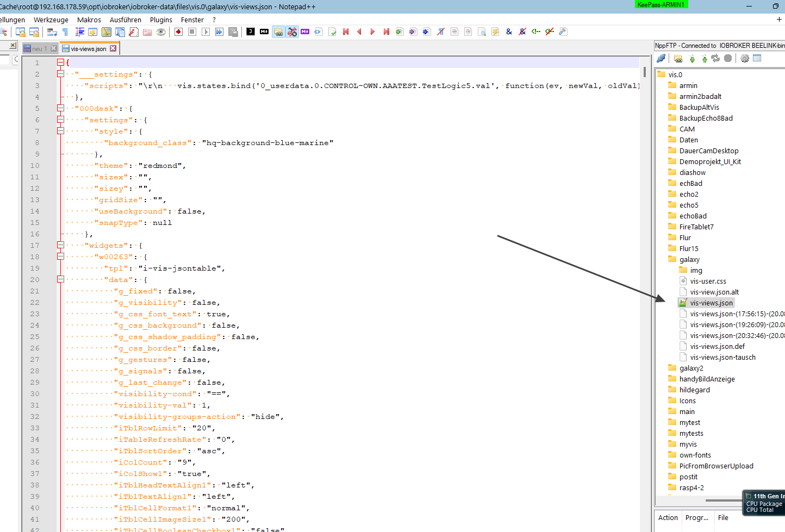Select the DauerCamDesktop folder
The height and width of the screenshot is (532, 785).
click(709, 151)
